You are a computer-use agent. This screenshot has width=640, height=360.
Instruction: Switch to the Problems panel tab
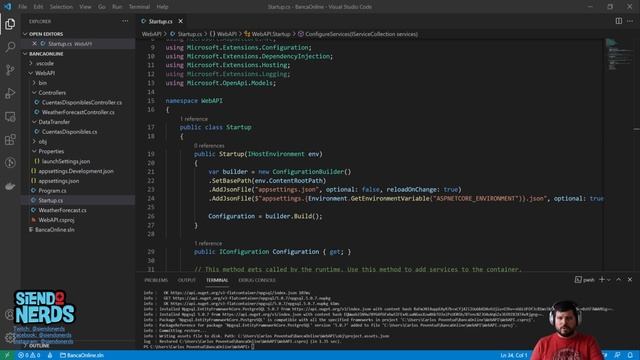pos(156,280)
